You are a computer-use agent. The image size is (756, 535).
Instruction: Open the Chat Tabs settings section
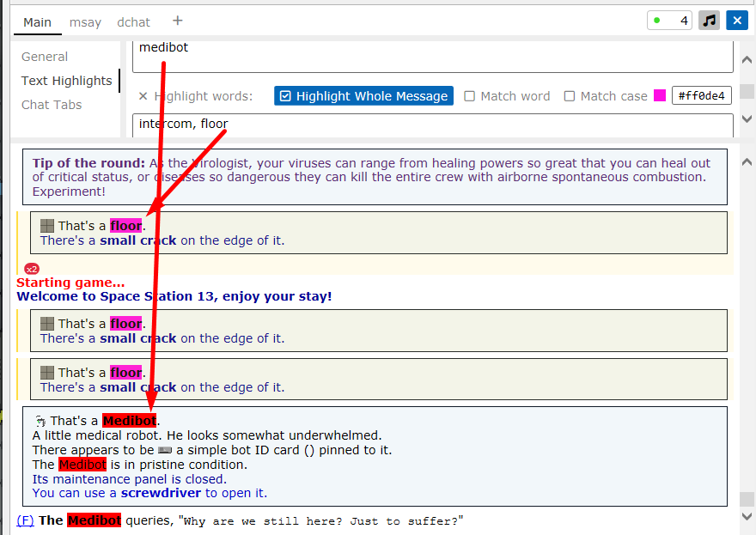pos(52,105)
